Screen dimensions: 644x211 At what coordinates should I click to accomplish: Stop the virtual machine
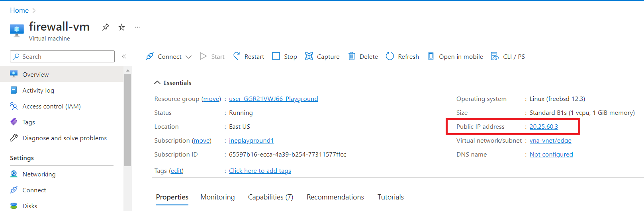tap(284, 56)
